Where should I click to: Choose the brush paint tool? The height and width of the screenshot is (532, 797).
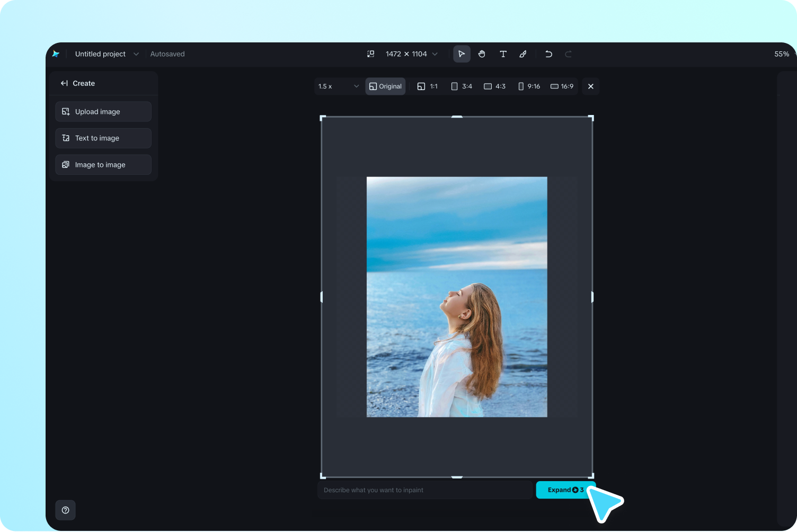[x=523, y=54]
